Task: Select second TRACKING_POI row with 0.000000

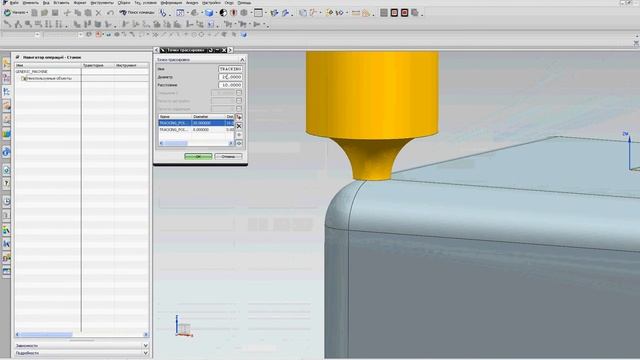Action: pos(196,129)
